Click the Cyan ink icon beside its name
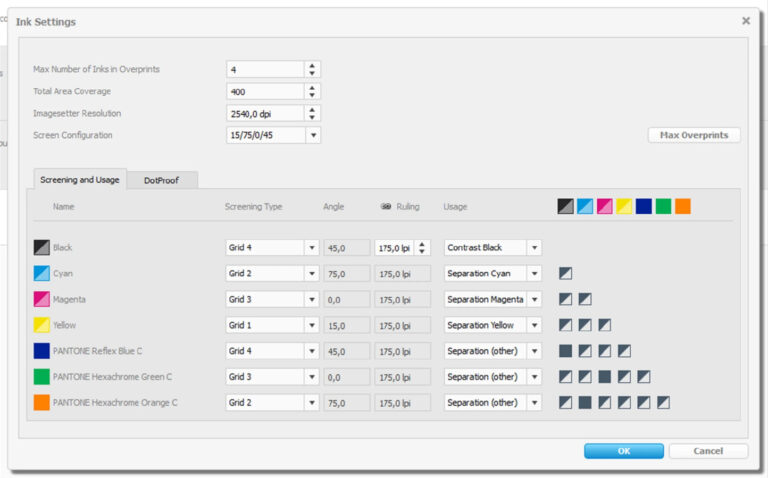 (x=41, y=273)
